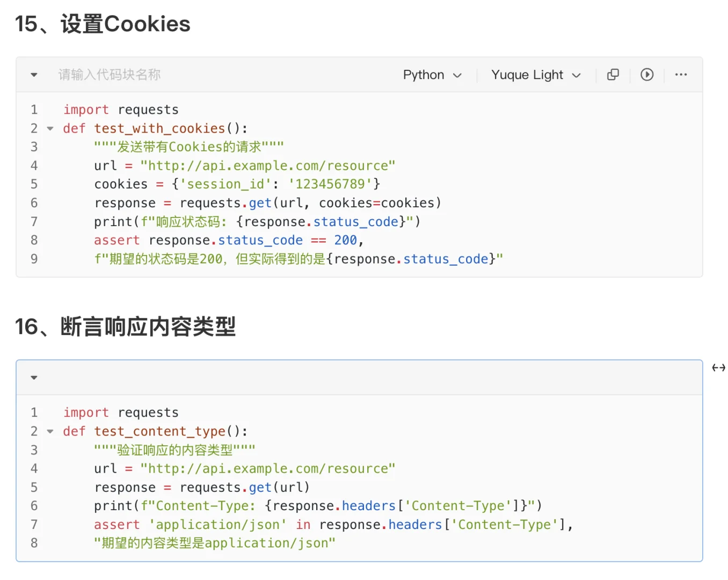Screen dimensions: 728x580
Task: Click the heading 15、设置Cookies
Action: pyautogui.click(x=103, y=24)
